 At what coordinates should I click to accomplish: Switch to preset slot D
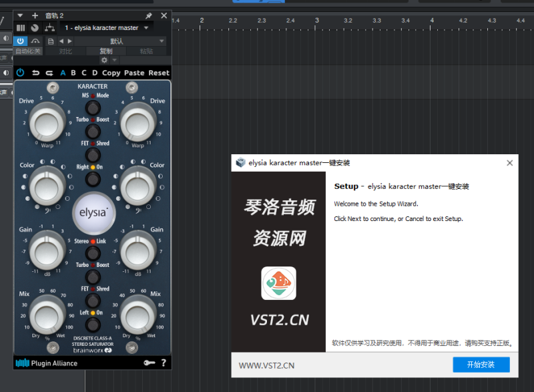[x=94, y=73]
